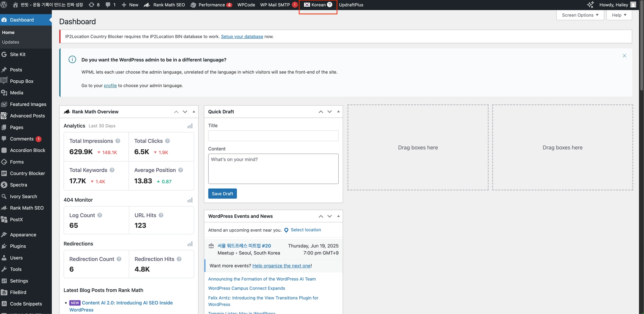Open Code Snippets sidebar menu
The image size is (644, 314).
[26, 304]
